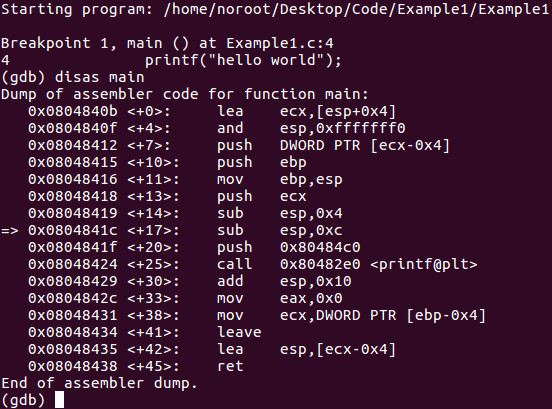Click the leave instruction

pos(239,332)
